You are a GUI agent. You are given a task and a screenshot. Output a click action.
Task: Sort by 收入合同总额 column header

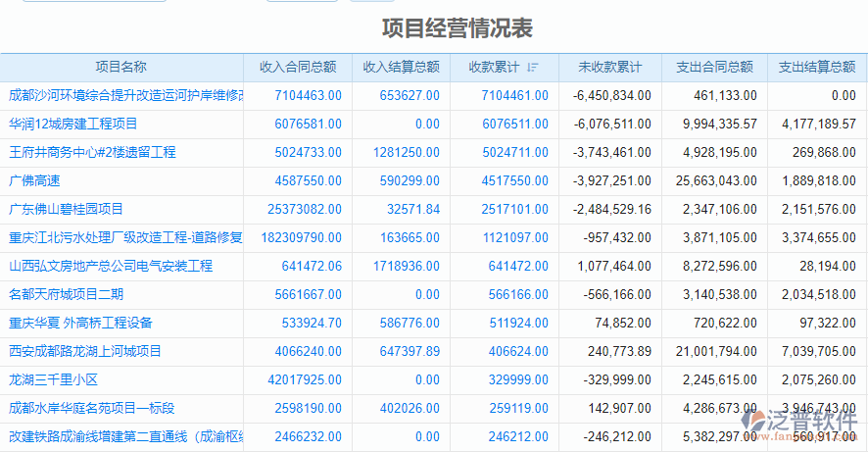tap(298, 67)
